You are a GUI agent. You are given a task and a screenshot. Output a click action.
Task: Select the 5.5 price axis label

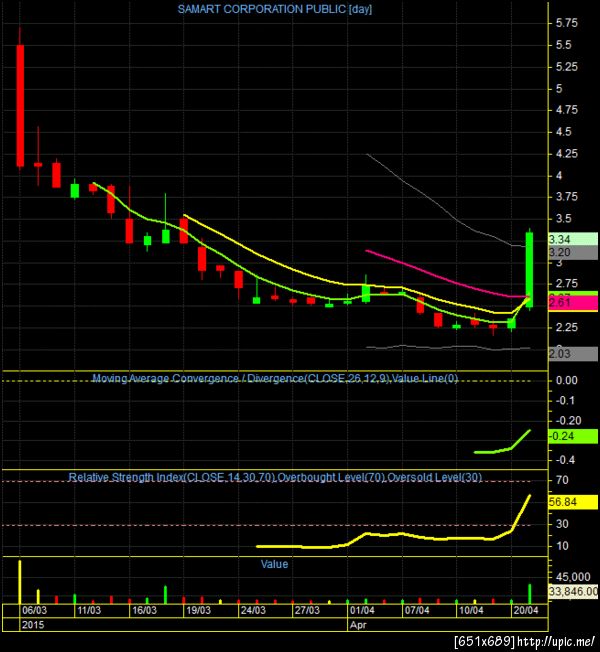pyautogui.click(x=564, y=45)
